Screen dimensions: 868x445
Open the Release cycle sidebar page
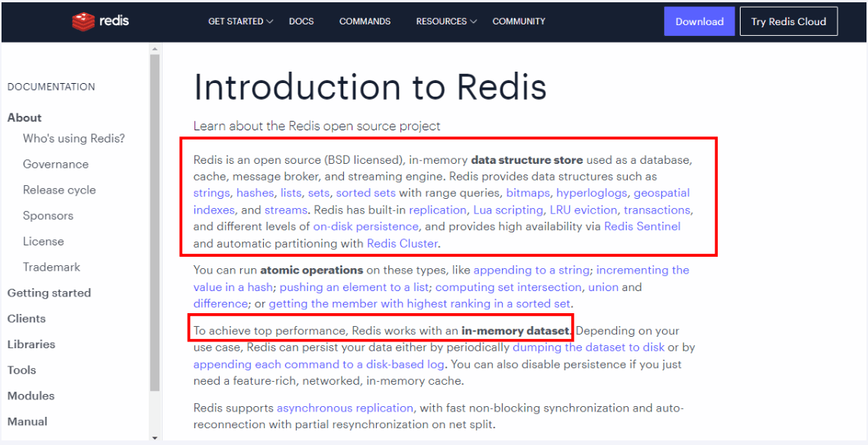click(59, 190)
